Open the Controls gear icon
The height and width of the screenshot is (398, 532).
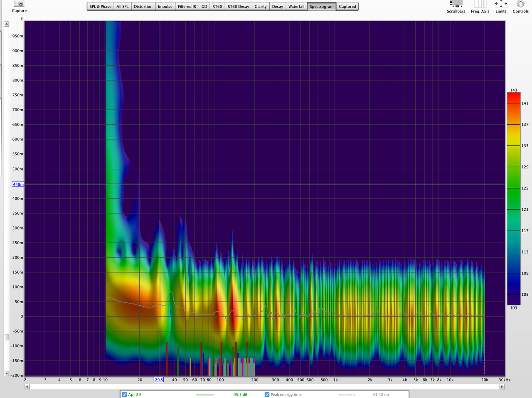[520, 4]
